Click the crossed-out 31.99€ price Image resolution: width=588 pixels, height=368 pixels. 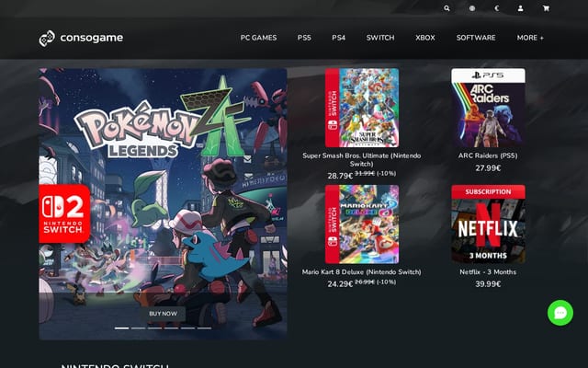coord(365,173)
